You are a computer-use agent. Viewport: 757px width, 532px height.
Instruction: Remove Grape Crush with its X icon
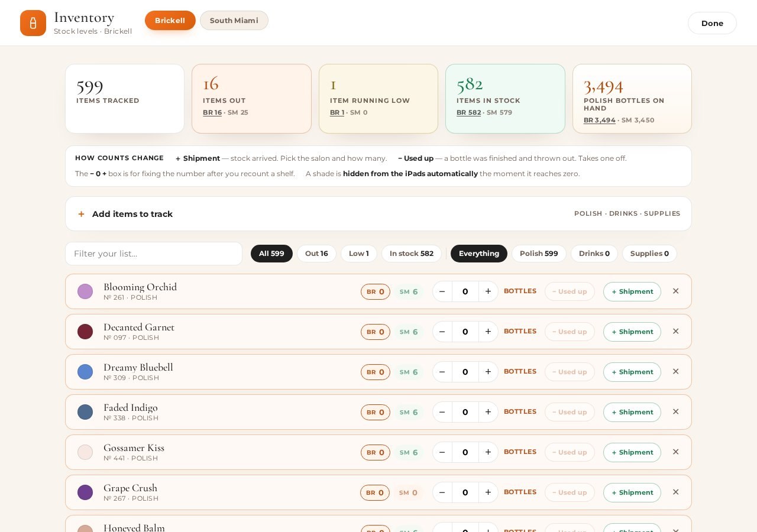pos(675,492)
